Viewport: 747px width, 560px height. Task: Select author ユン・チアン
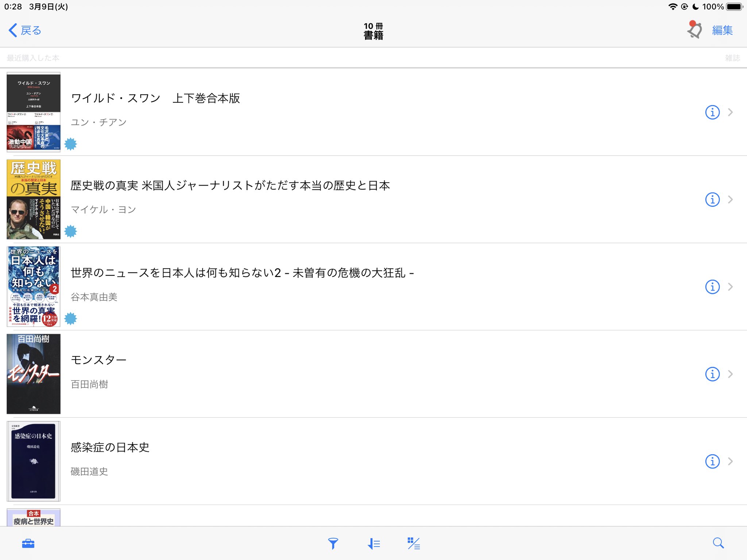tap(98, 122)
